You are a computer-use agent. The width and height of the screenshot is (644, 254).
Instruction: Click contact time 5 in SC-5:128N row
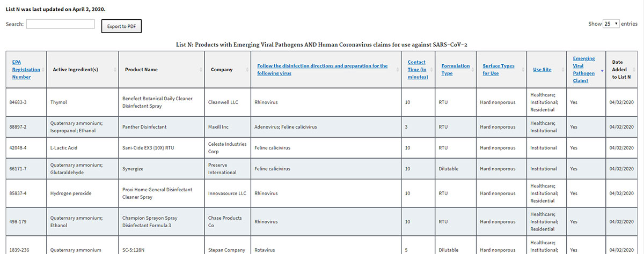(x=407, y=250)
